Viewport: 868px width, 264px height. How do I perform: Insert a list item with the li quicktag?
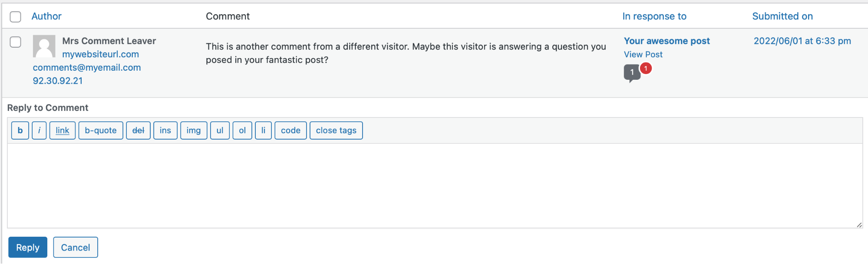click(x=263, y=130)
